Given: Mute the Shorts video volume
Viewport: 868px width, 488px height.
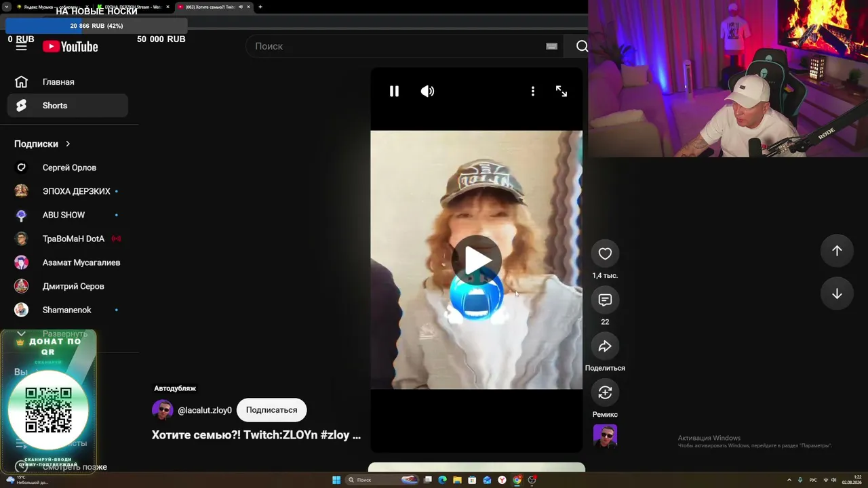Looking at the screenshot, I should click(427, 91).
